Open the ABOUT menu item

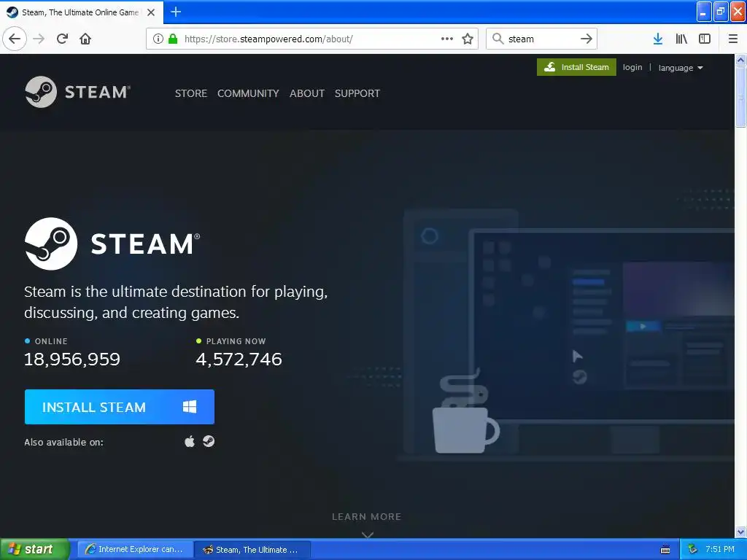307,93
